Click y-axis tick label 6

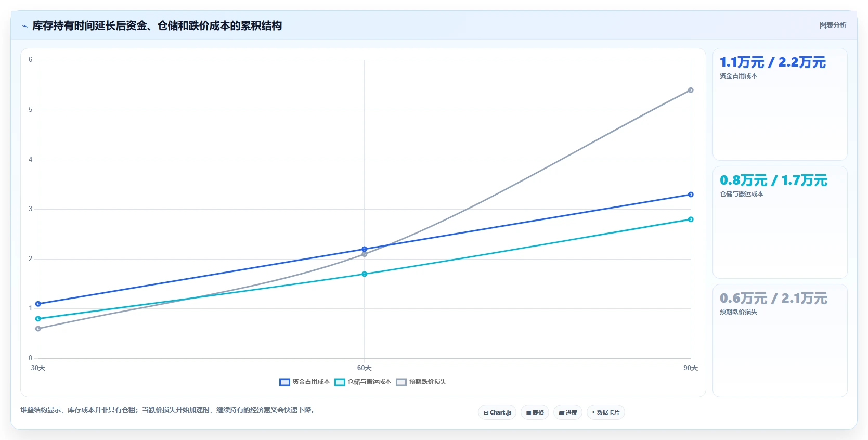coord(30,60)
